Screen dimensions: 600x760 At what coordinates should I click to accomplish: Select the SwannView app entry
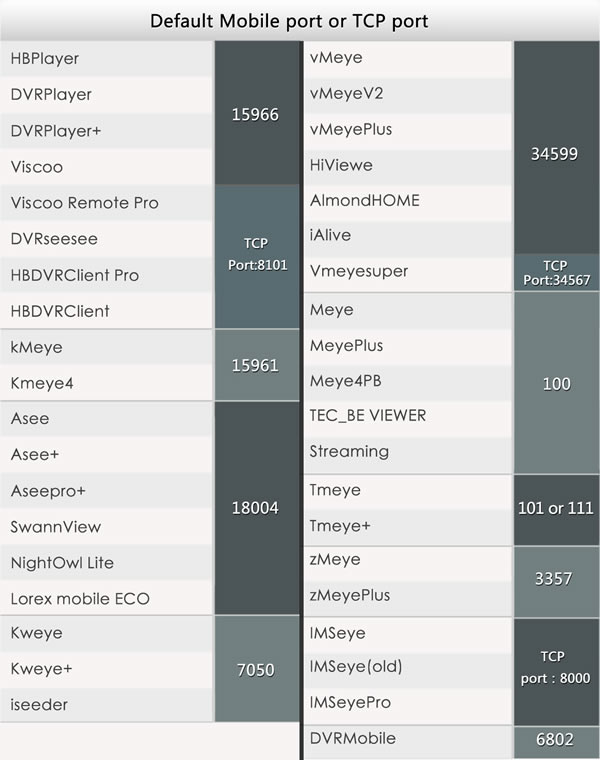point(106,527)
